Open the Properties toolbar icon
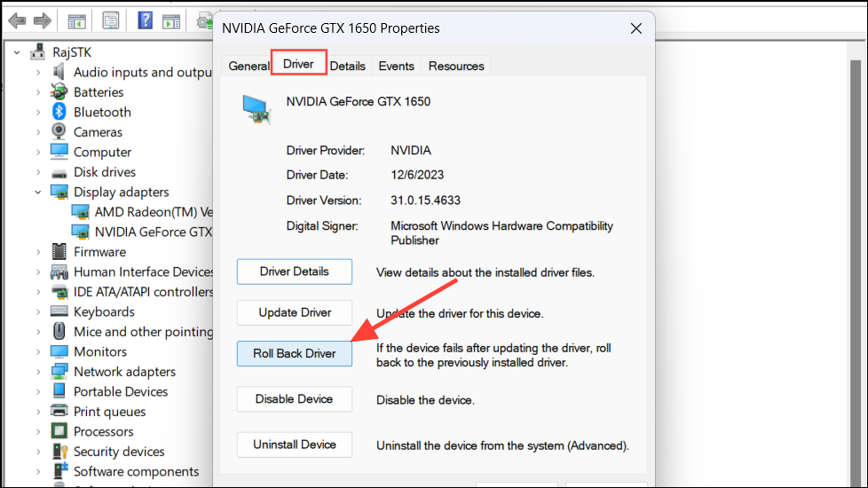 click(x=111, y=21)
